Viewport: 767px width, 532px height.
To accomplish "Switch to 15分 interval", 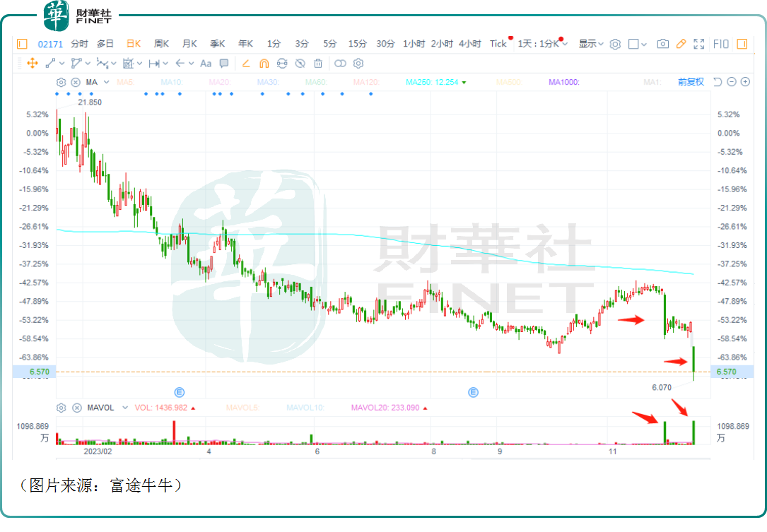I will [358, 44].
